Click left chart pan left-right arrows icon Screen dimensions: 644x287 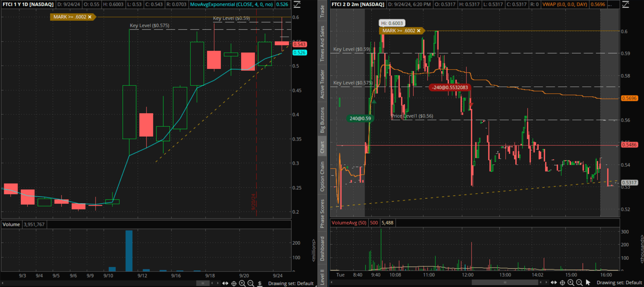(225, 283)
